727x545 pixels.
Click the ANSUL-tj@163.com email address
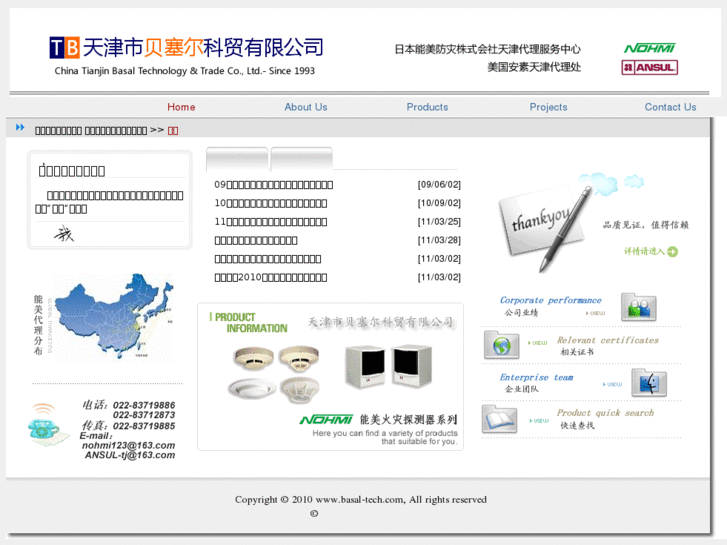(130, 455)
